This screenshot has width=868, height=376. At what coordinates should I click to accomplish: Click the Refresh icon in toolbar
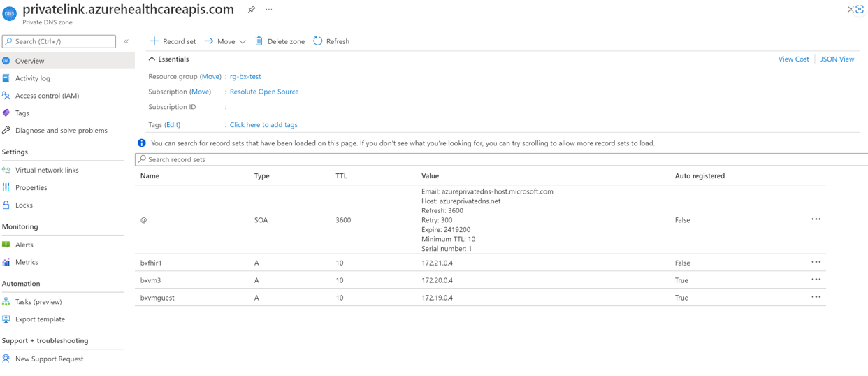318,41
